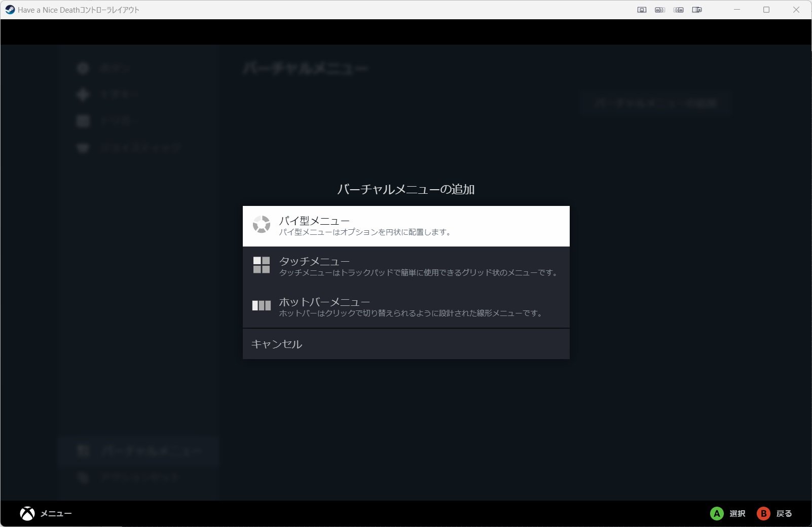This screenshot has height=527, width=812.
Task: Click the touch menu grid icon
Action: click(x=262, y=265)
